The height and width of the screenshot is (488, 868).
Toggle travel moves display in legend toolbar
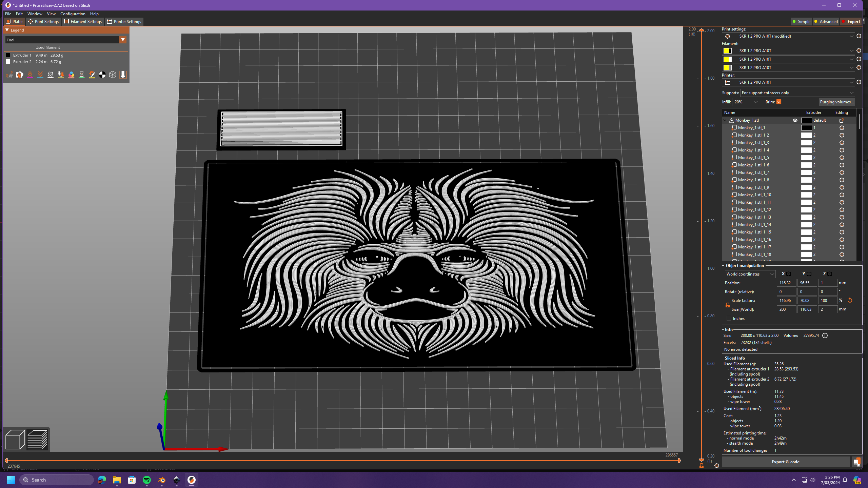9,75
